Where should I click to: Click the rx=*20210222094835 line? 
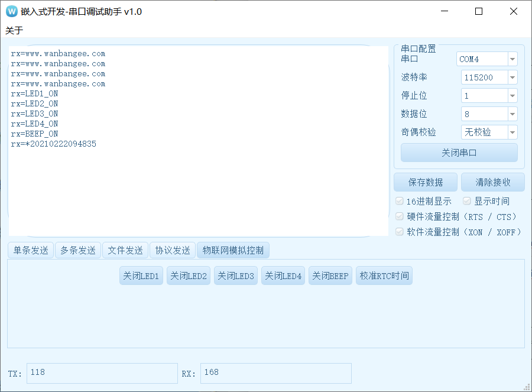54,144
